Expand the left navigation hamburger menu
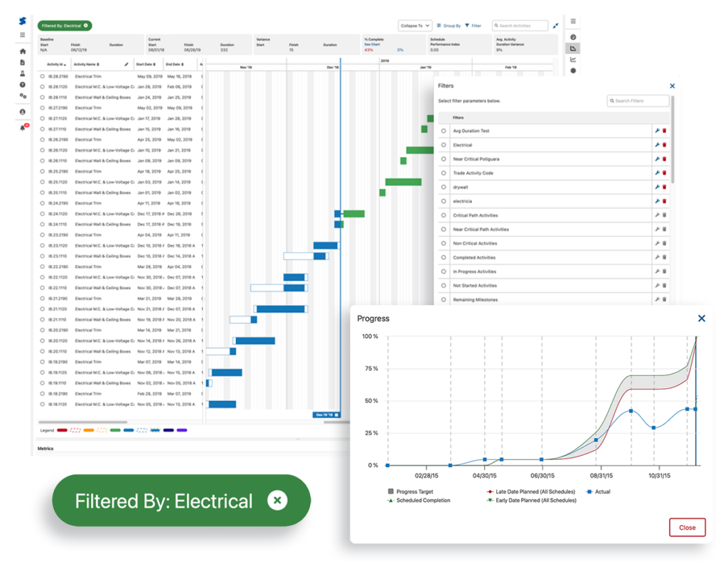 [x=21, y=35]
